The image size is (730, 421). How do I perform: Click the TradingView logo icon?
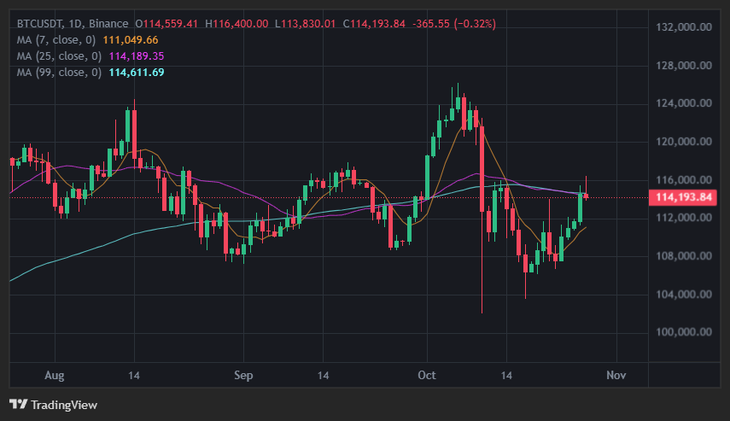(19, 404)
